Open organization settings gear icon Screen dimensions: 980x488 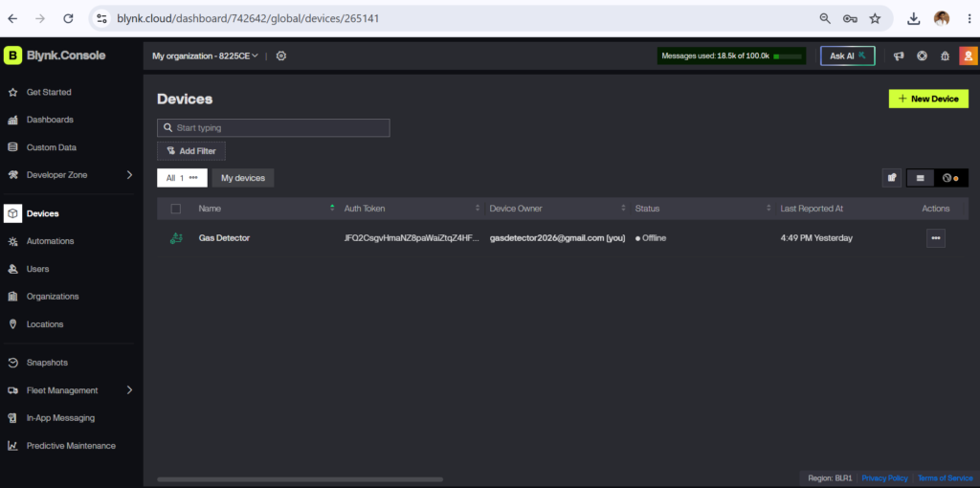281,55
